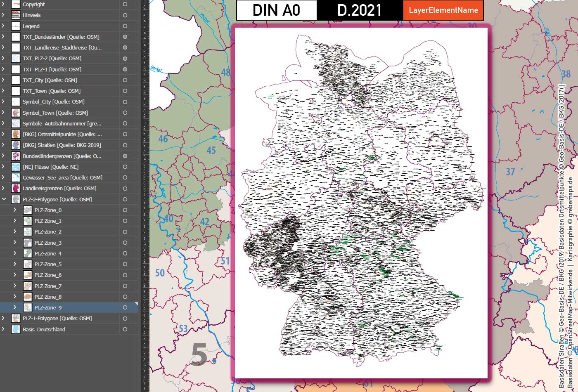Select the PLZ-Zone_2 layer by name

click(x=47, y=231)
